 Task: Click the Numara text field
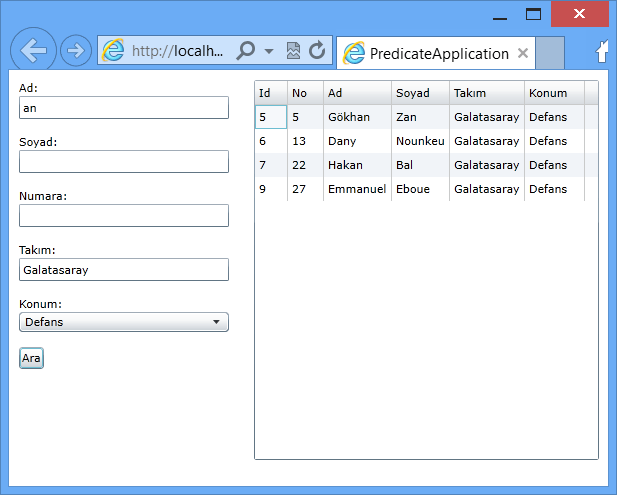click(124, 215)
